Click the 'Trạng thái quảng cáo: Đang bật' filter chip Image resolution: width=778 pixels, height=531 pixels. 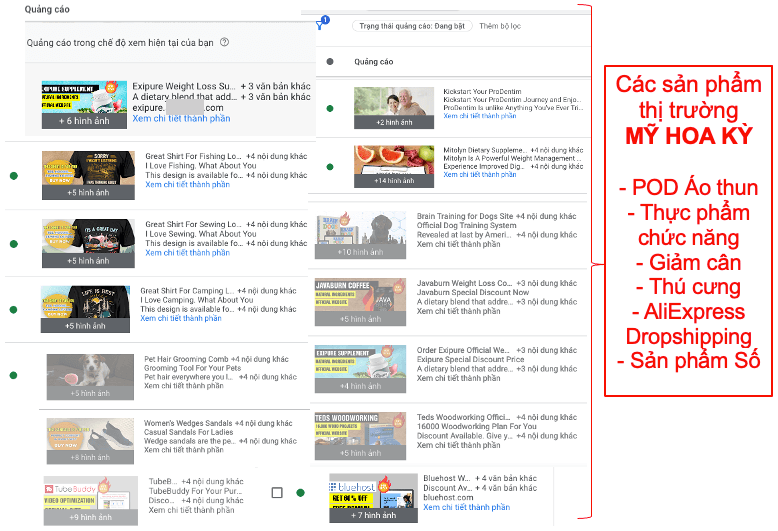(412, 26)
